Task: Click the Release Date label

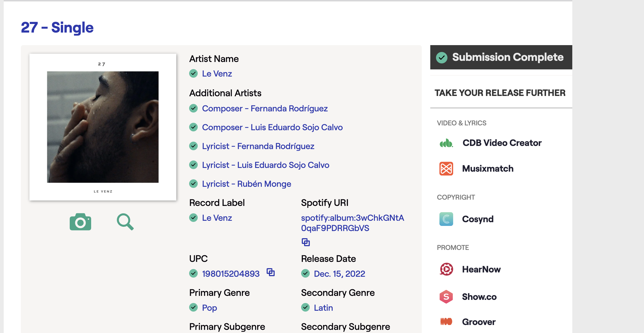Action: click(x=328, y=259)
